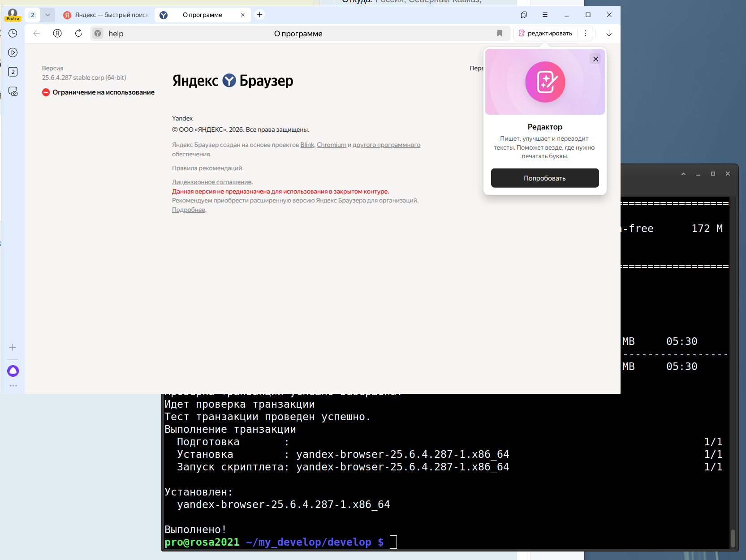Open browsing history clock icon in sidebar
The height and width of the screenshot is (560, 746).
13,34
